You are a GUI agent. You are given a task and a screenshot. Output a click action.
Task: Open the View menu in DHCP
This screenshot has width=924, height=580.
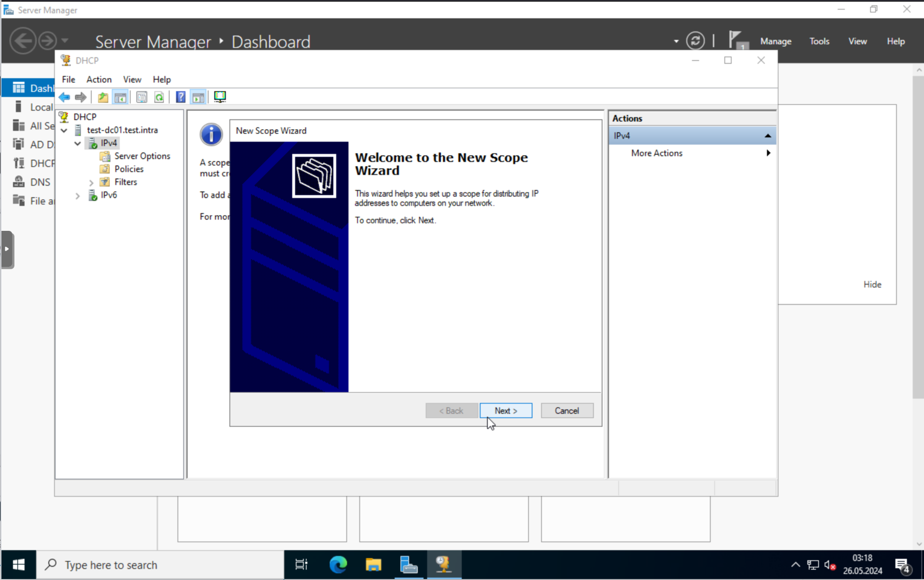pyautogui.click(x=132, y=79)
